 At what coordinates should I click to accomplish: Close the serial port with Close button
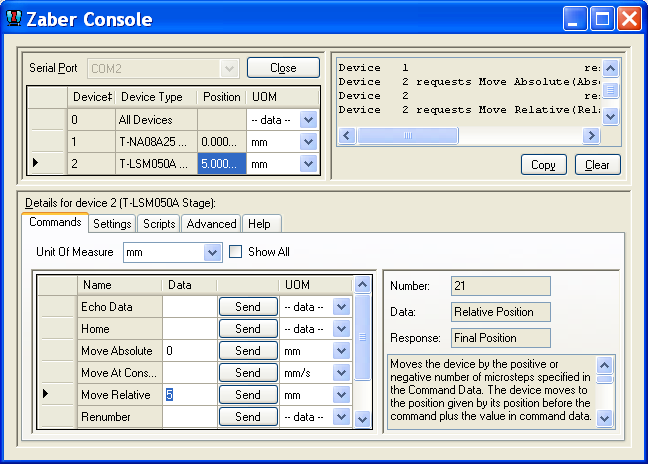click(x=284, y=68)
